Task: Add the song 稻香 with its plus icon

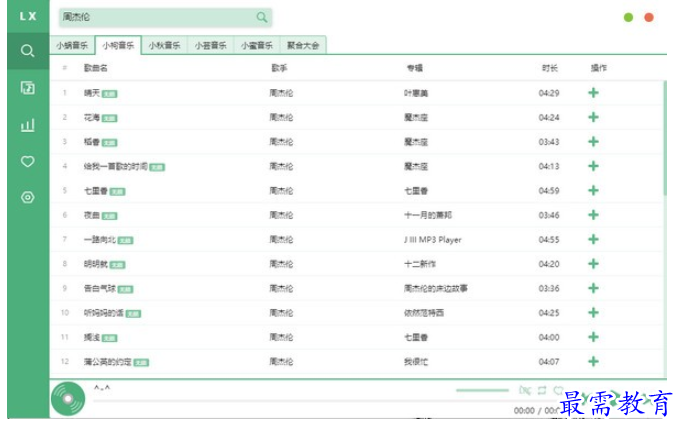Action: point(593,142)
